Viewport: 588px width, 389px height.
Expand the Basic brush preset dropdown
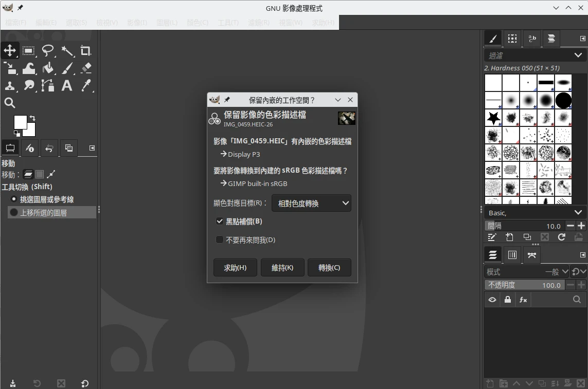pyautogui.click(x=534, y=213)
